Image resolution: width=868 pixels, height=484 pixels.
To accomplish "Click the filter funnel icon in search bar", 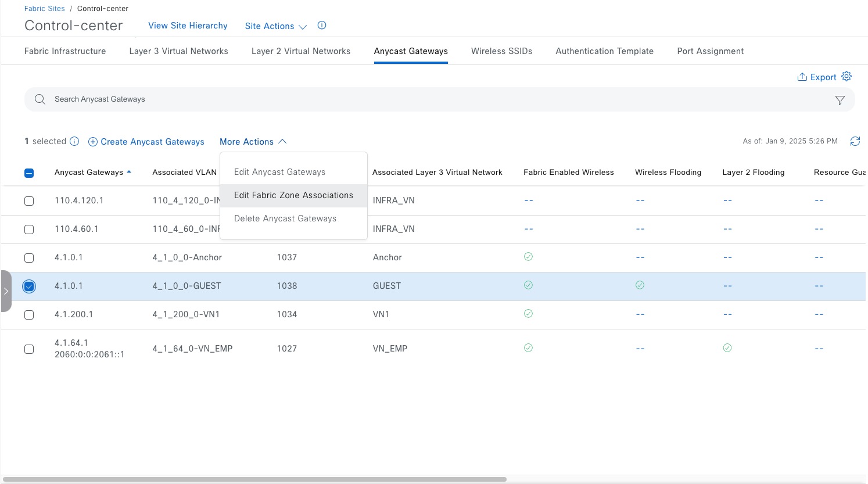I will point(840,100).
